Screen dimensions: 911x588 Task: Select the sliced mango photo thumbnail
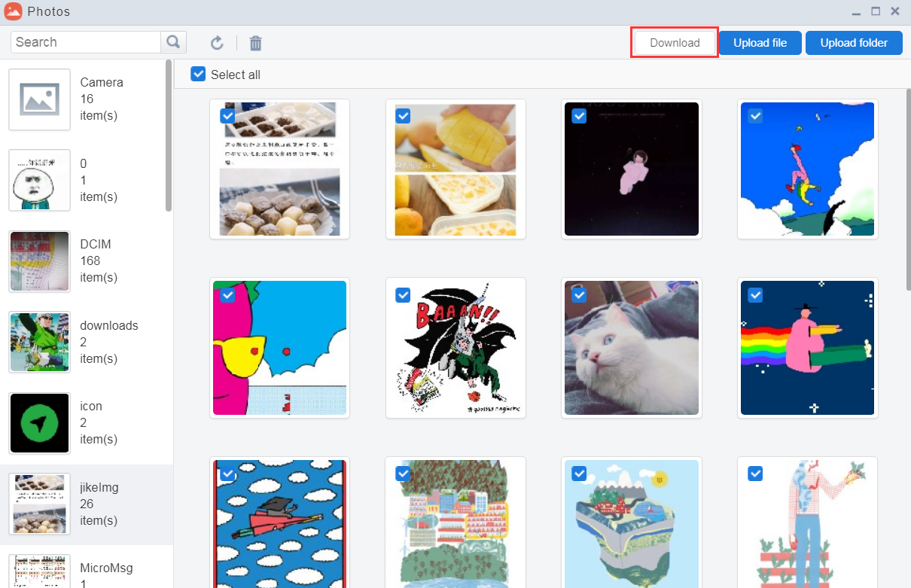pos(455,169)
